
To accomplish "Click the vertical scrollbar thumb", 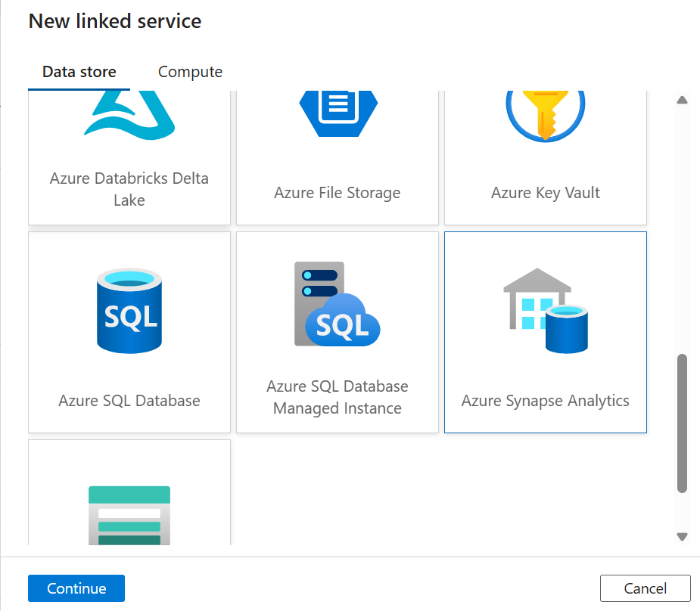I will click(682, 423).
